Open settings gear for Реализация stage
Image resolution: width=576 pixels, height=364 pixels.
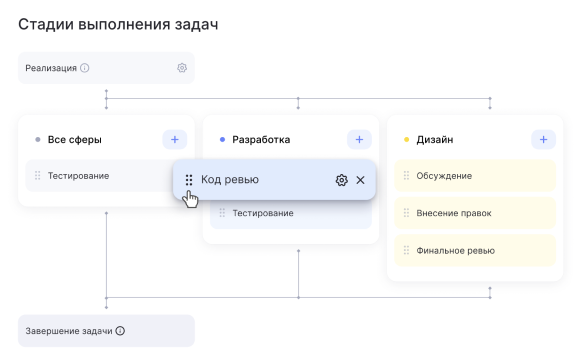pyautogui.click(x=182, y=68)
